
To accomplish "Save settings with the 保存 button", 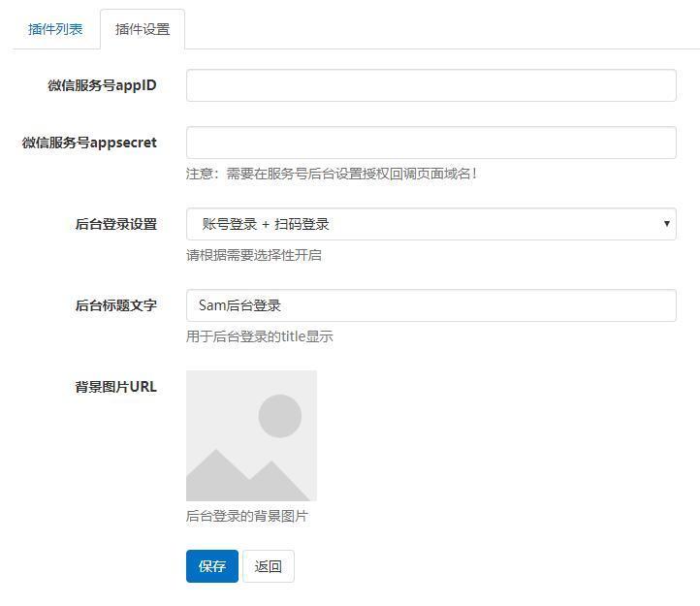I will point(212,566).
